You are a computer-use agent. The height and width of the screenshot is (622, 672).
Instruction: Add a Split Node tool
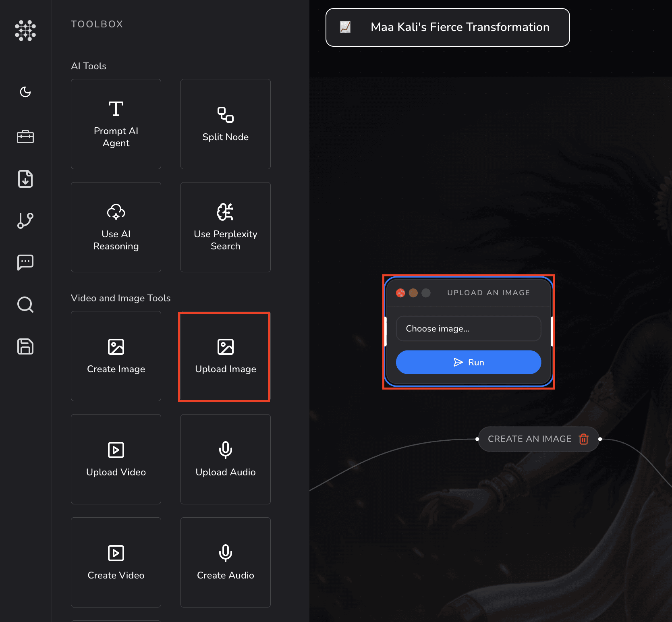(x=226, y=124)
